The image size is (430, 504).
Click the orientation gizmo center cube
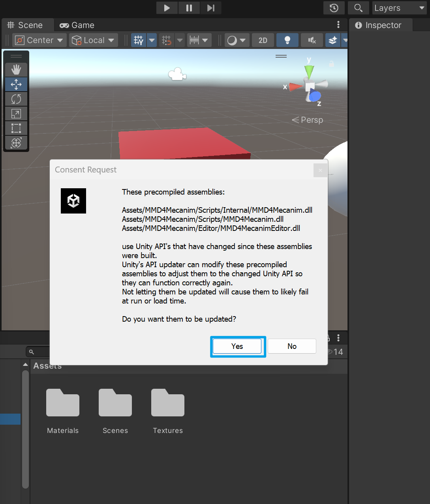tap(310, 86)
